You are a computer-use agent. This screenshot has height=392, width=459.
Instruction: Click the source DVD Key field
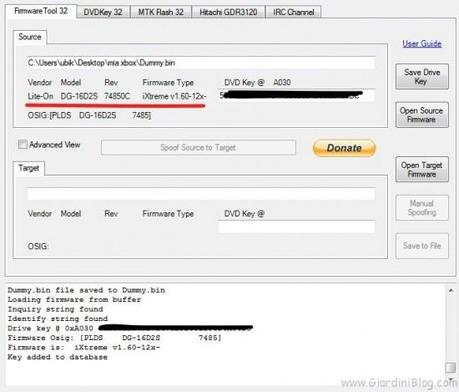[296, 95]
